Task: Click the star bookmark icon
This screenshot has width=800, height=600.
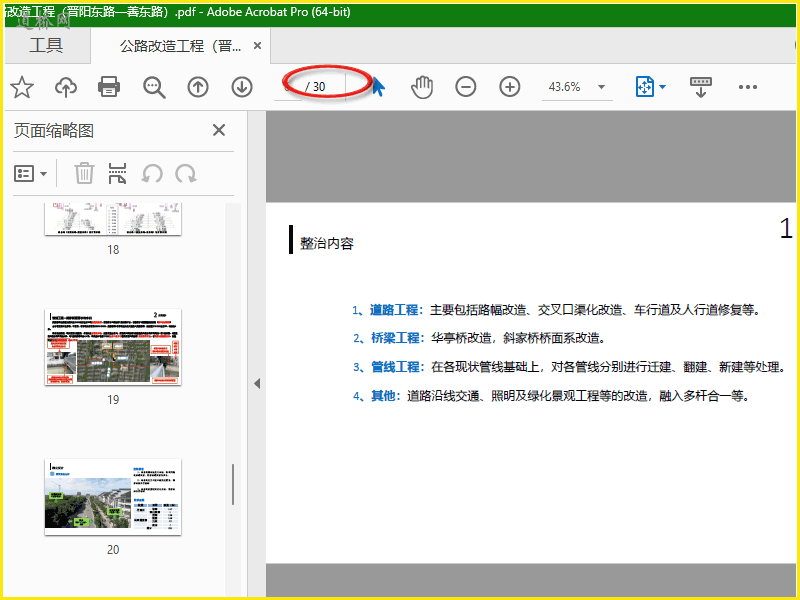Action: click(x=22, y=87)
